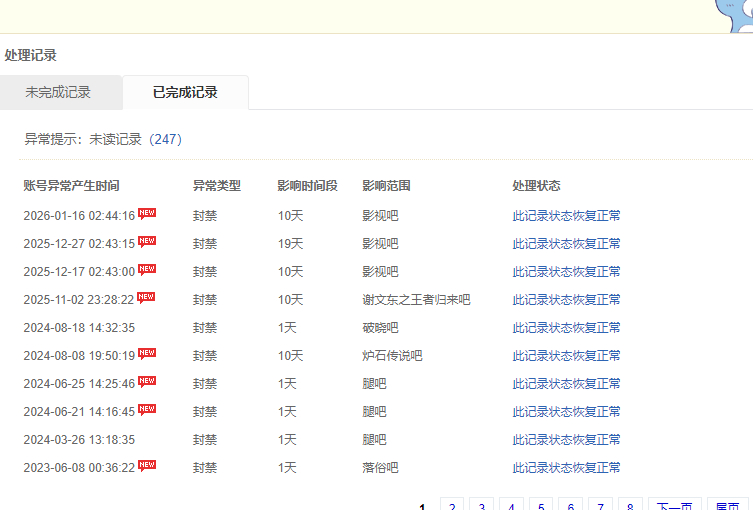Viewport: 753px width, 510px height.
Task: Click NEW badge on 2025-12-17 record
Action: point(147,269)
